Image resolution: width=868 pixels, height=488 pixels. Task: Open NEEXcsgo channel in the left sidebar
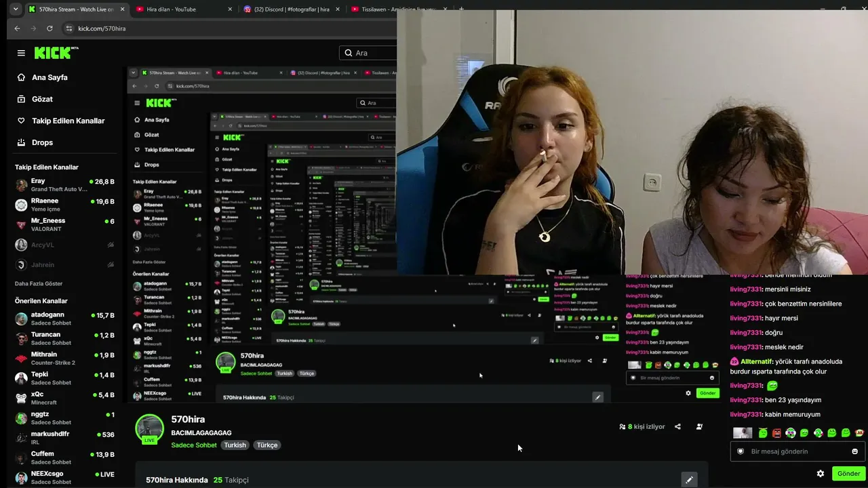click(x=64, y=477)
